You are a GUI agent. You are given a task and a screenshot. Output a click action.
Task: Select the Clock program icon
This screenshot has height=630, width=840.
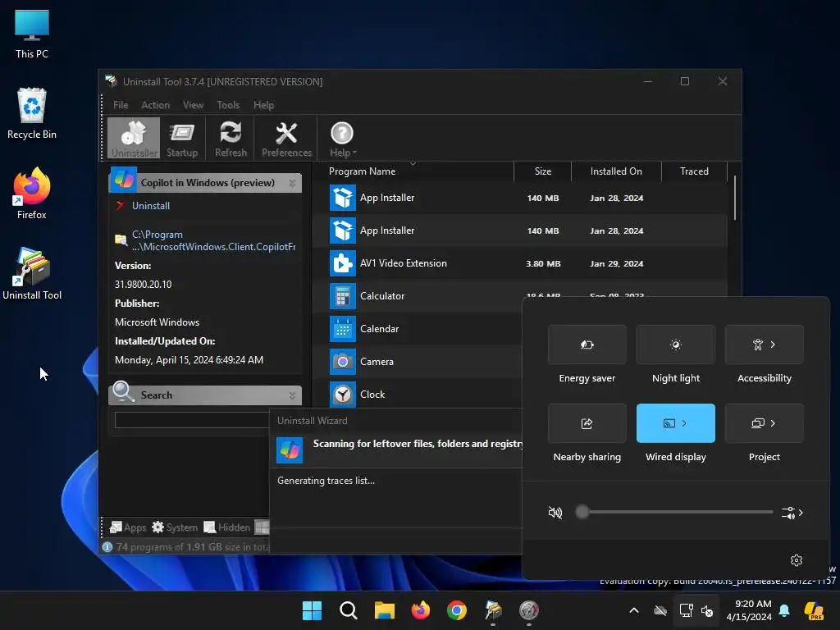342,395
